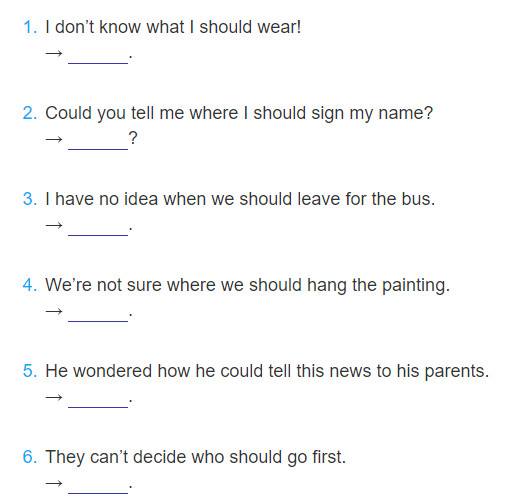Click the arrow below 'Could you tell me' sentence
This screenshot has height=500, width=517.
point(54,139)
